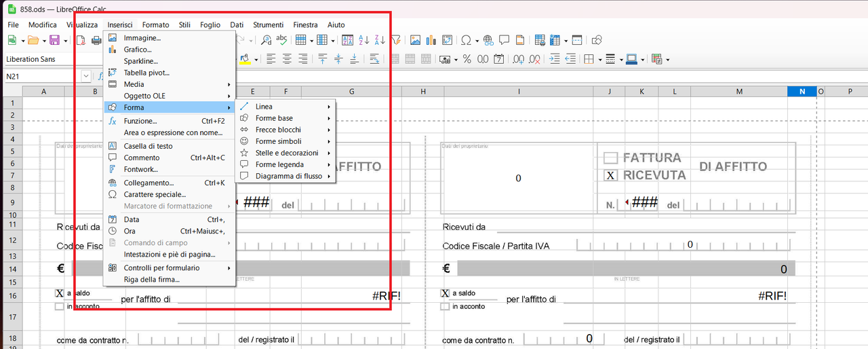Open Frecce blocchi submenu
This screenshot has height=349, width=868.
pyautogui.click(x=285, y=130)
